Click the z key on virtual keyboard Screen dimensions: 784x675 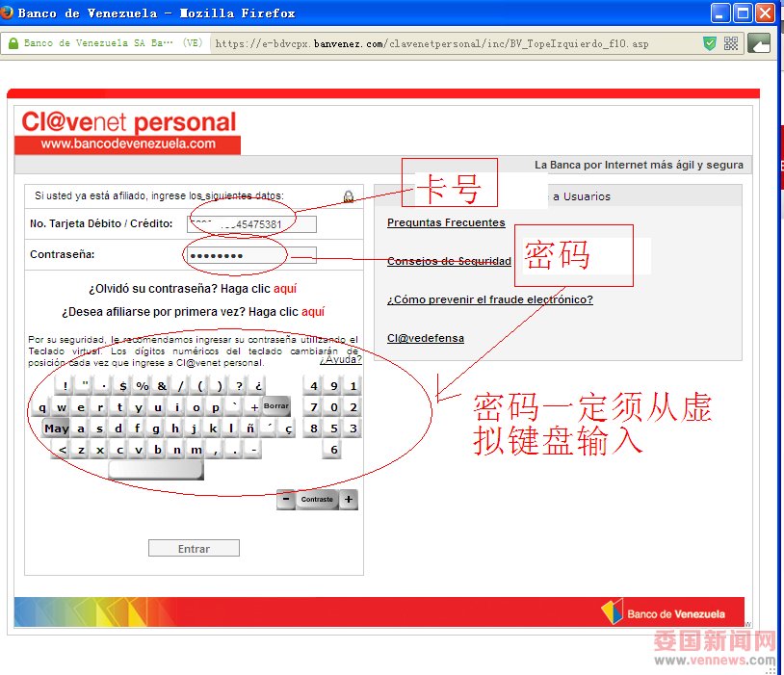(x=81, y=450)
